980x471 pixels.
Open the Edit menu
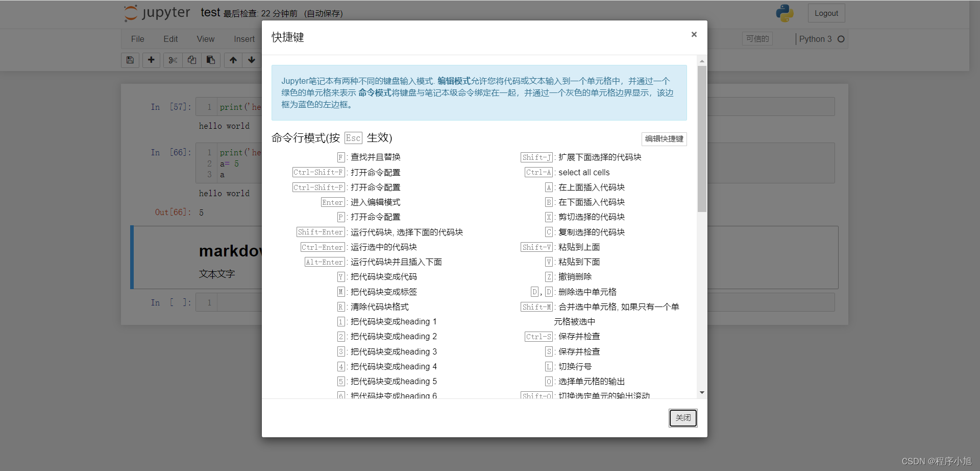170,39
